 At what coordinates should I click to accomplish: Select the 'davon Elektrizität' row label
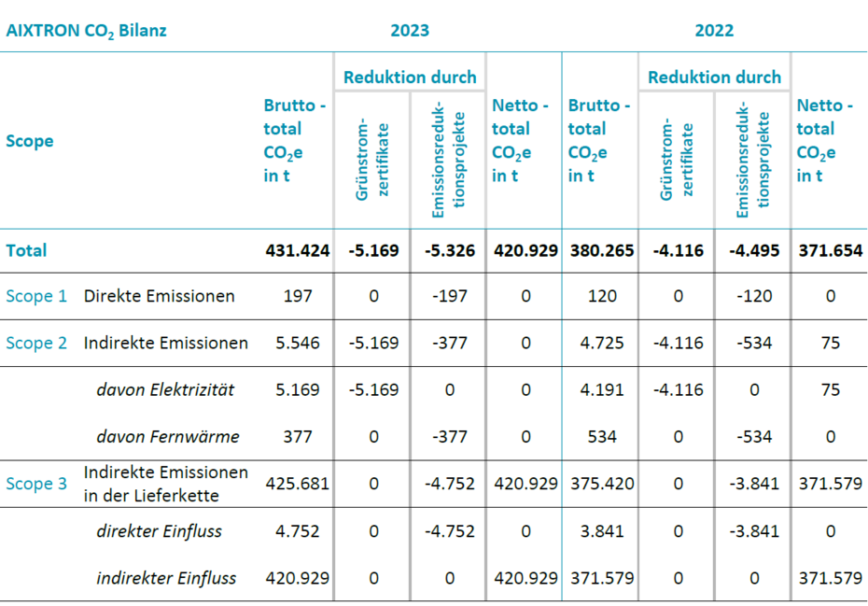[x=165, y=390]
